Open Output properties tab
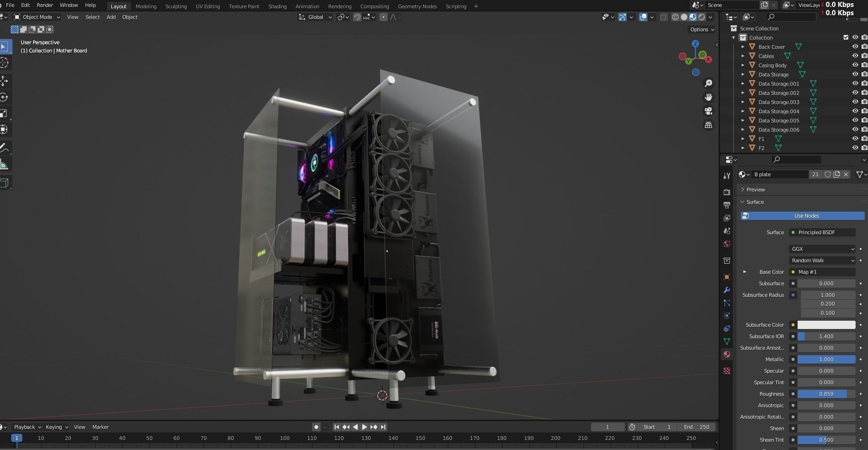 [727, 205]
